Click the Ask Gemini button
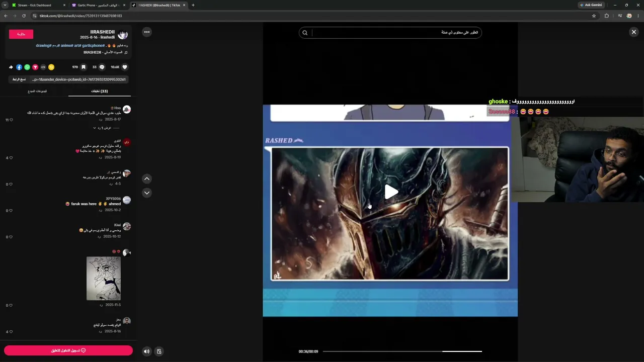Viewport: 644px width, 362px height. (591, 5)
